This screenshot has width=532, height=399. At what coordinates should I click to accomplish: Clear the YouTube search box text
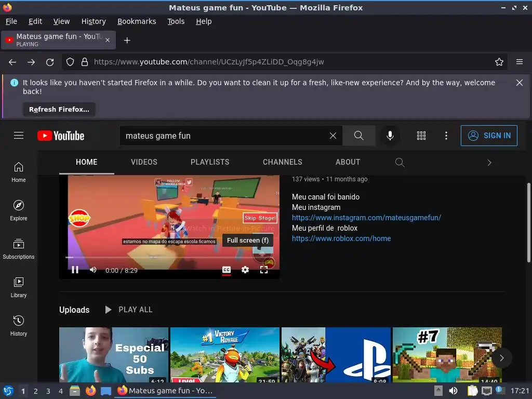click(333, 136)
